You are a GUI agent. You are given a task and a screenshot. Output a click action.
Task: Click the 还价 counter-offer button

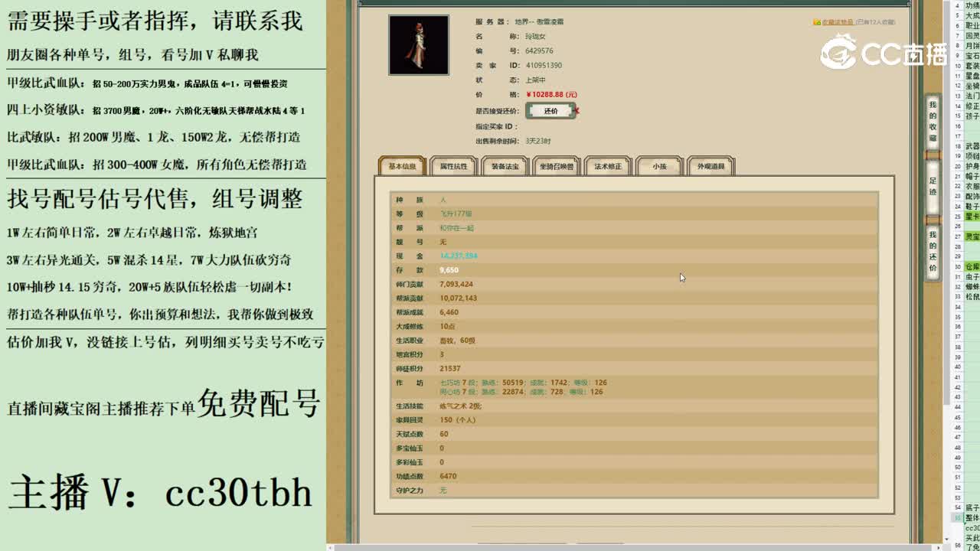click(549, 110)
